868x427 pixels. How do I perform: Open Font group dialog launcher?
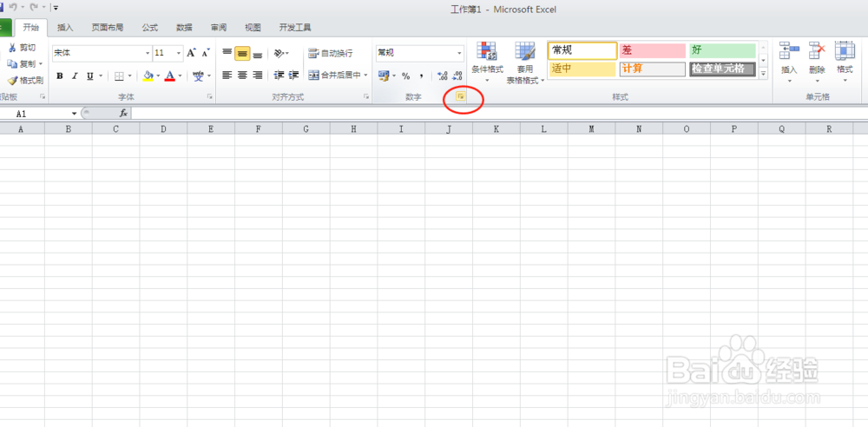210,97
